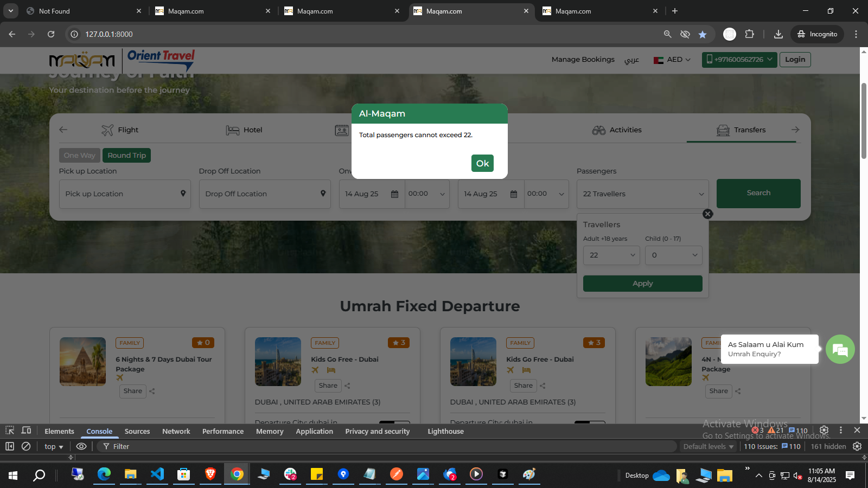Toggle the DevTools device toolbar icon
Viewport: 868px width, 488px height.
[26, 431]
